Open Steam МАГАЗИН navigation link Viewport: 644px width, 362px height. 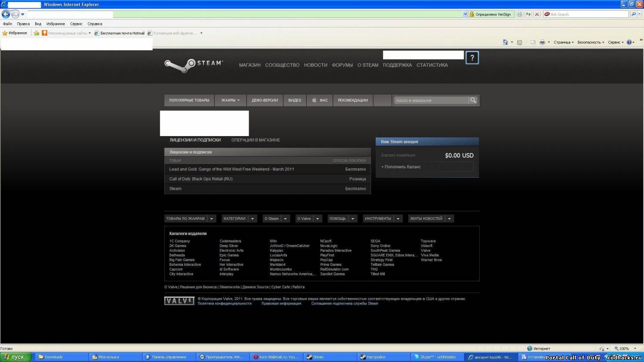tap(250, 65)
